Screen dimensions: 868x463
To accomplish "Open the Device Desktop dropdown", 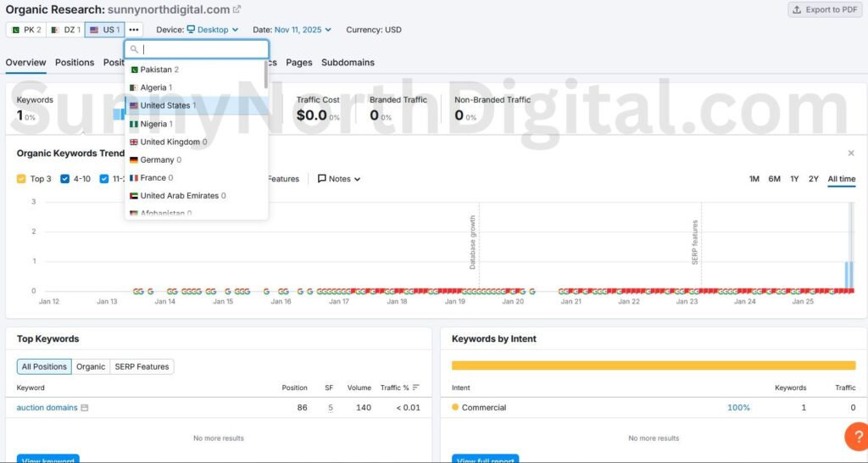I will (213, 30).
